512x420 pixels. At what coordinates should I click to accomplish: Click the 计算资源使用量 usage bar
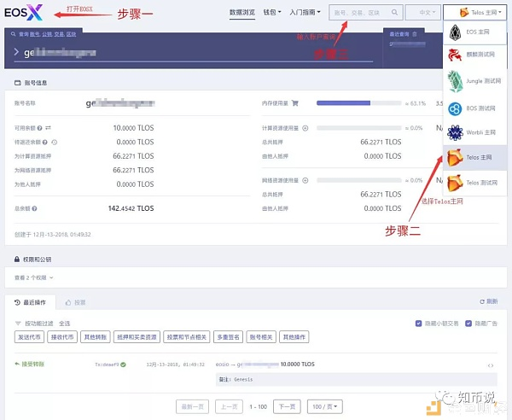click(359, 128)
